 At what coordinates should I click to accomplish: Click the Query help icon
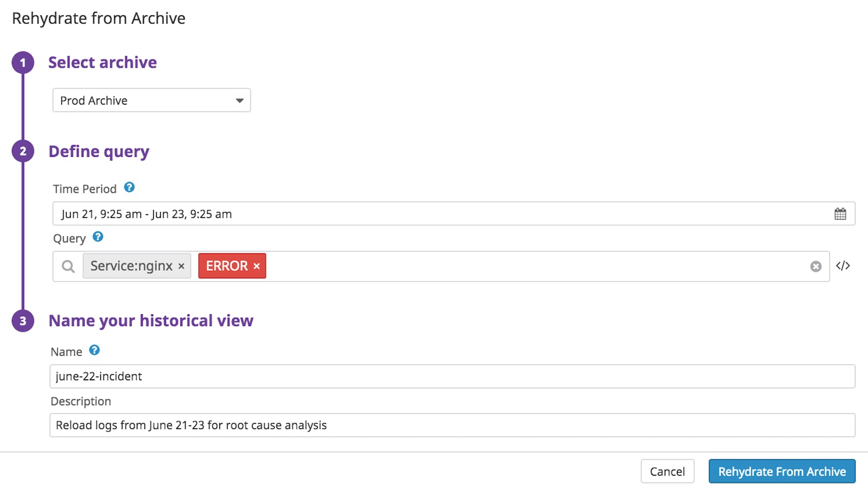pos(97,237)
